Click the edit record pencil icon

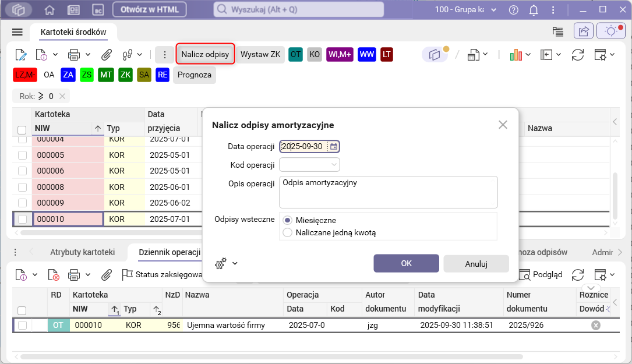click(x=21, y=54)
